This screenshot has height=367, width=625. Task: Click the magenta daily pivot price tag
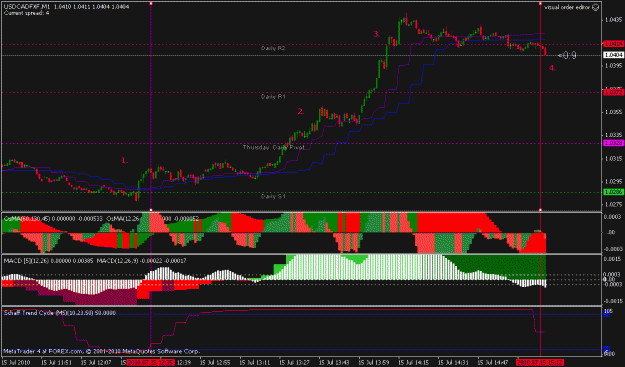coord(613,143)
